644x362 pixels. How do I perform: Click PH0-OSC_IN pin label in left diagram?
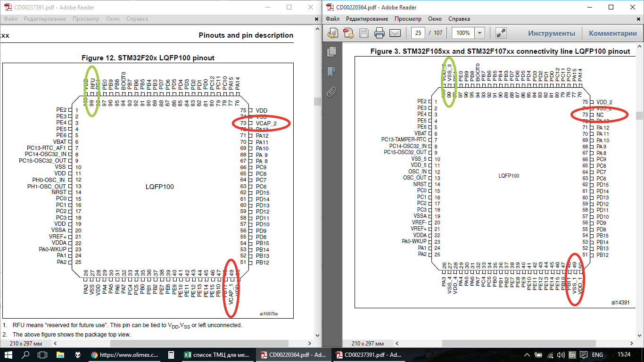pyautogui.click(x=49, y=180)
